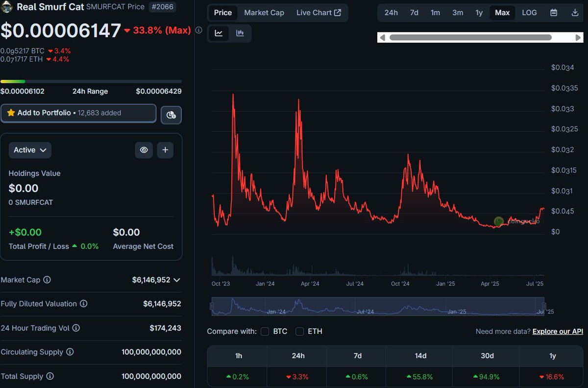Open the calendar date range picker

click(554, 13)
